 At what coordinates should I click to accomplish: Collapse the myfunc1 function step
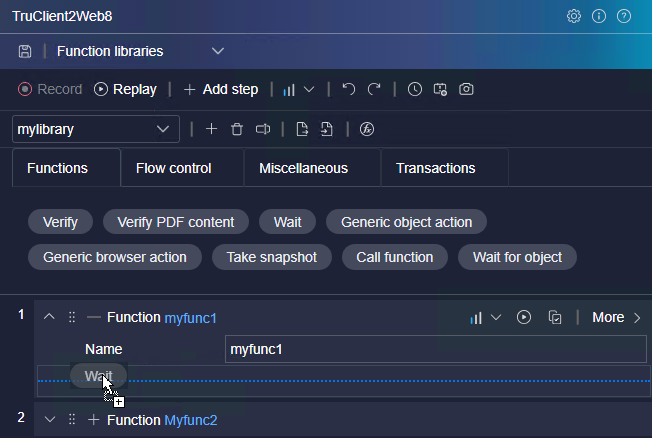click(49, 317)
